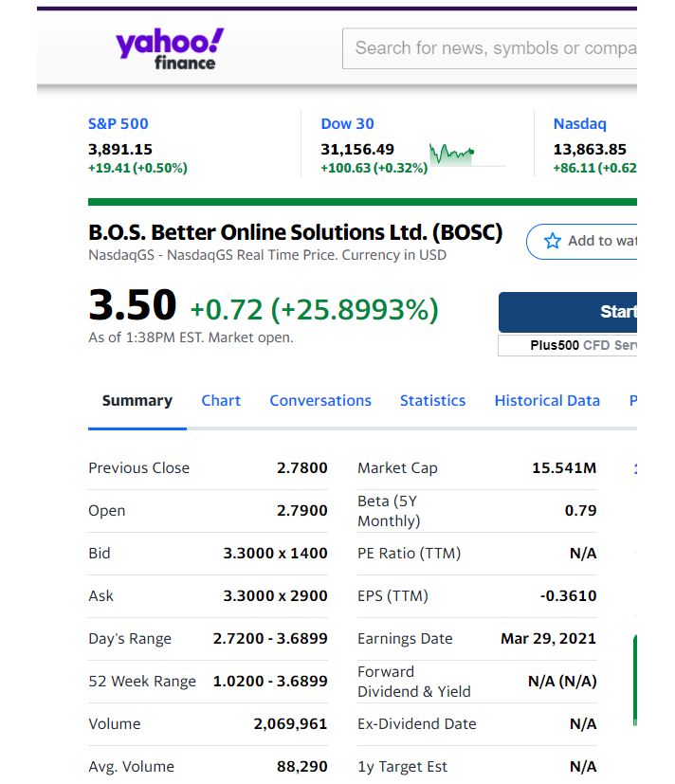Click the star icon in Add to watchlist
This screenshot has width=675, height=784.
point(553,241)
